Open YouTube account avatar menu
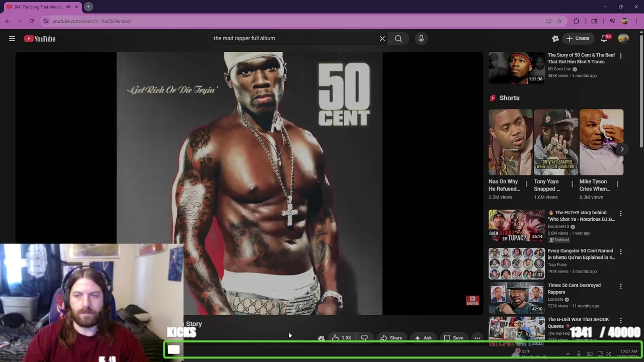 coord(623,38)
